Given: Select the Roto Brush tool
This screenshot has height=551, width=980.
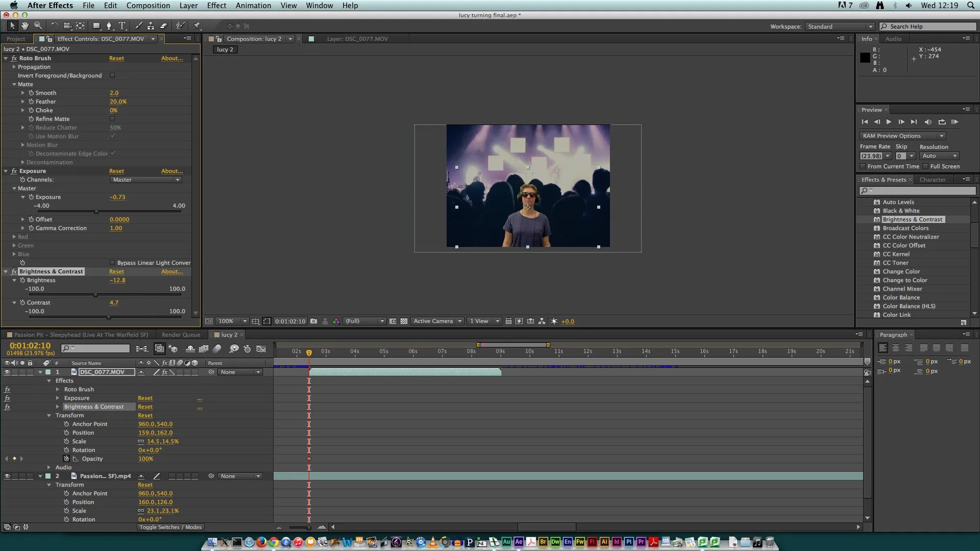Looking at the screenshot, I should pos(180,26).
